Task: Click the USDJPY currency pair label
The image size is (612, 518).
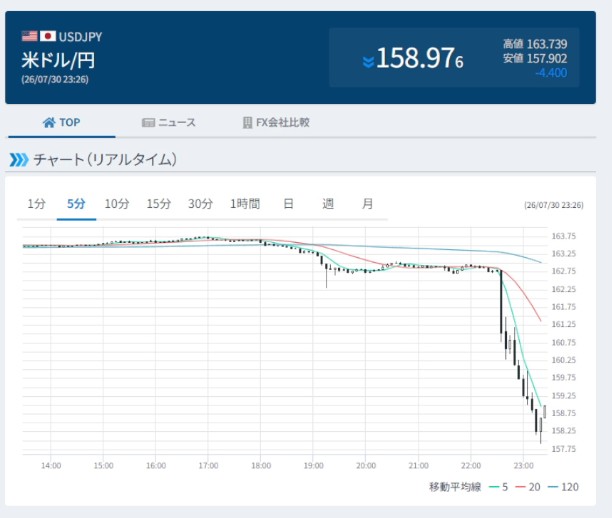Action: tap(80, 37)
